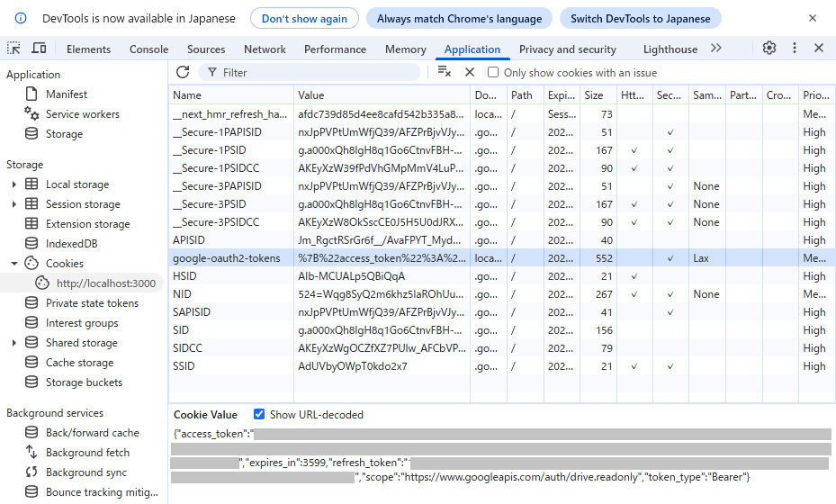Select the SIDCC cookie row

[501, 348]
